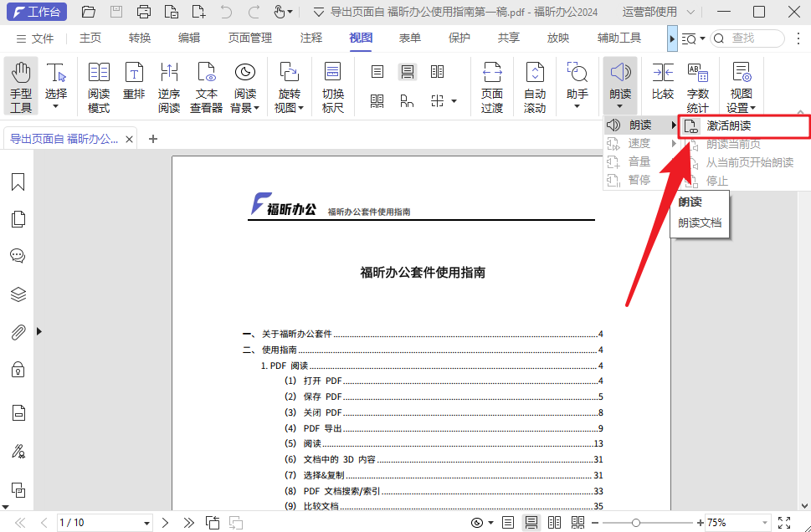Open the 文本查看器 text viewer

click(x=205, y=84)
